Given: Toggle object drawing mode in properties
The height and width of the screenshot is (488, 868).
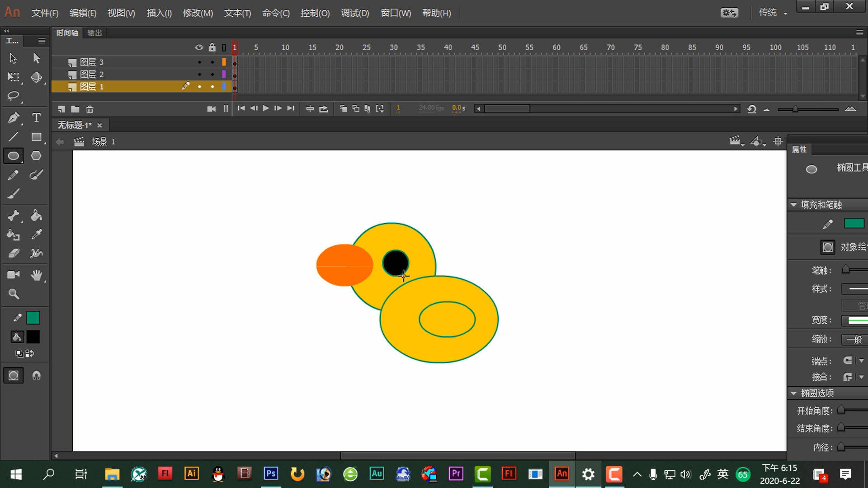Looking at the screenshot, I should pos(827,247).
